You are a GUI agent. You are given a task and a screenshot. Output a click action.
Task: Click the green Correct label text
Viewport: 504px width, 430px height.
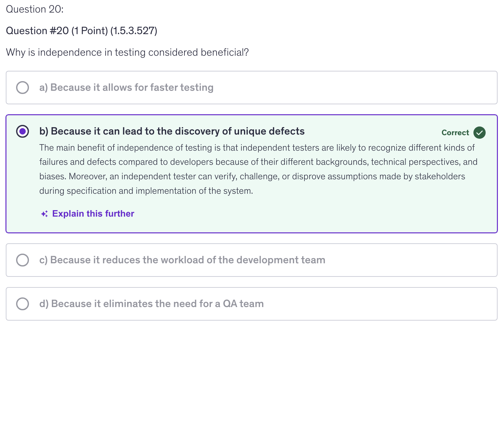(455, 133)
